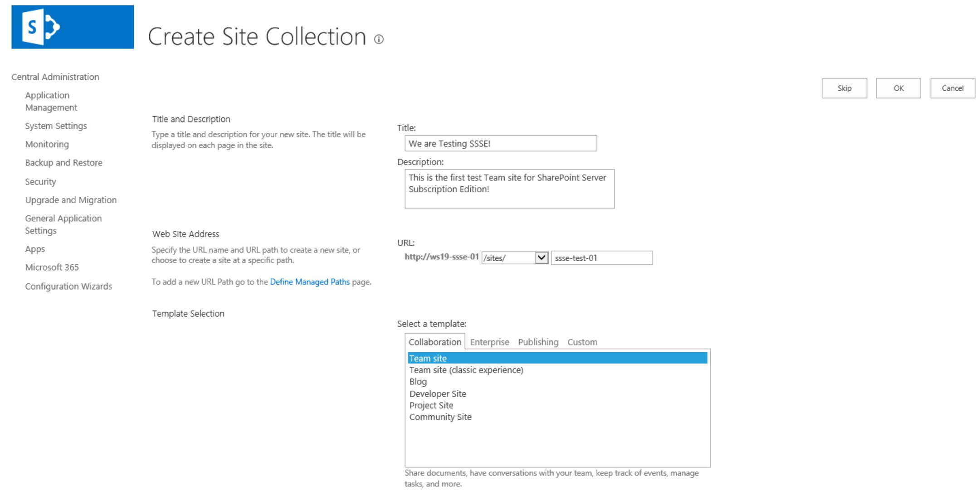Open Upgrade and Migration
Image resolution: width=980 pixels, height=495 pixels.
pyautogui.click(x=71, y=200)
